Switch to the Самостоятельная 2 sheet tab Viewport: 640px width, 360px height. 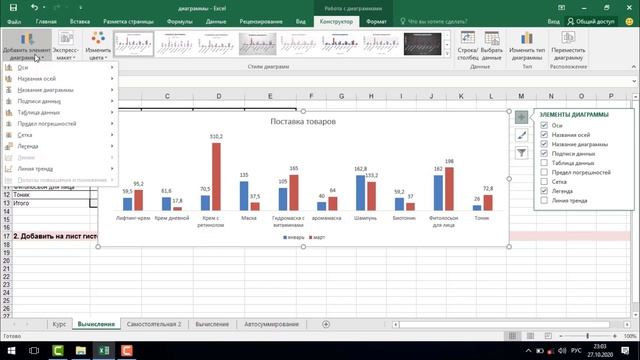[154, 324]
